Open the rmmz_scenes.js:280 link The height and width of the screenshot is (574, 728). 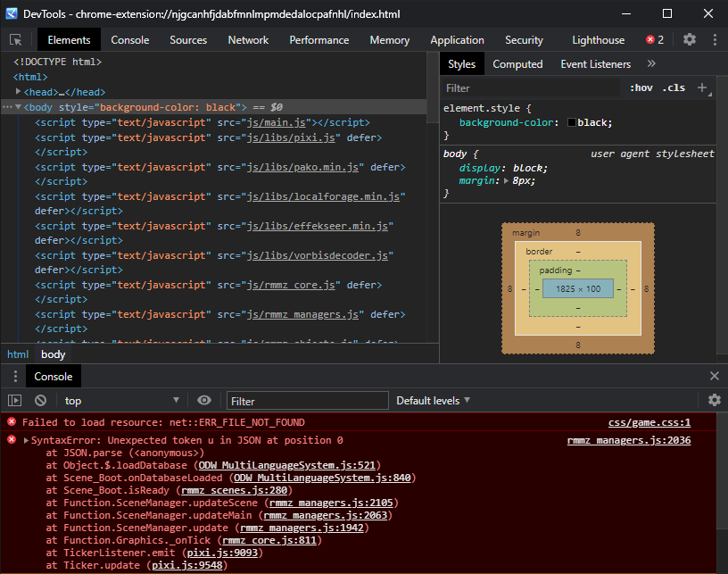[x=234, y=490]
